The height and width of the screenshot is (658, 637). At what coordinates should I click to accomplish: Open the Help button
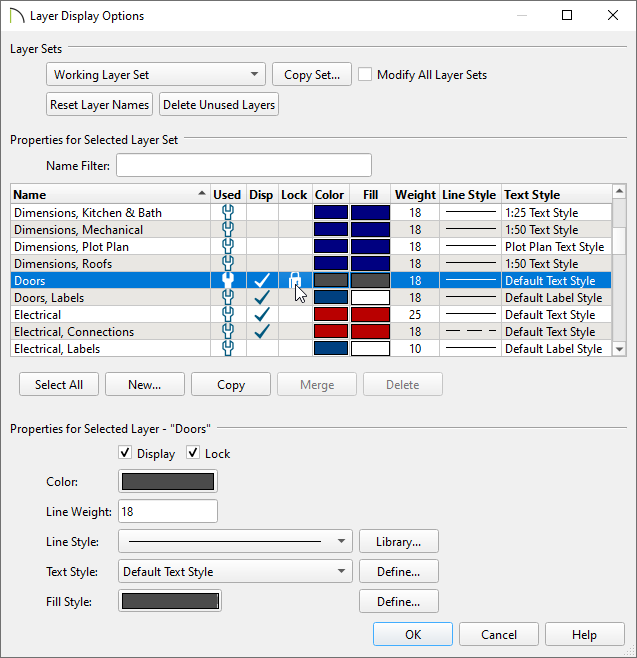585,634
